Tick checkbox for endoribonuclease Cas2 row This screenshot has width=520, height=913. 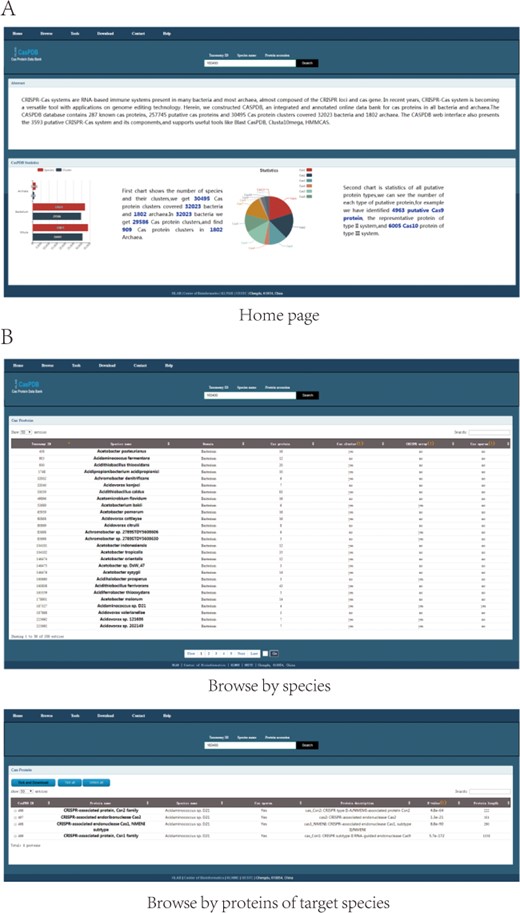(14, 817)
